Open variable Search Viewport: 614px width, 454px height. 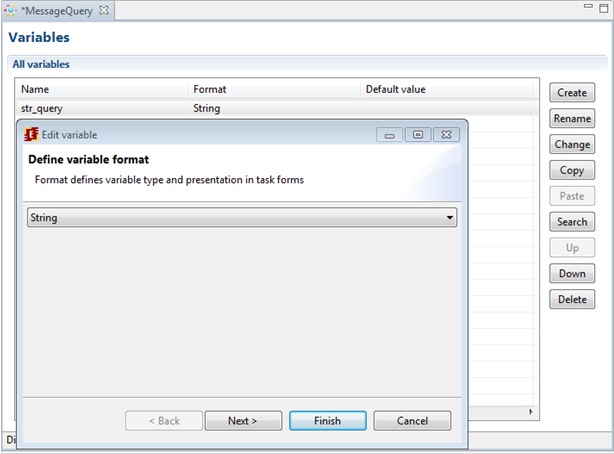pos(572,222)
